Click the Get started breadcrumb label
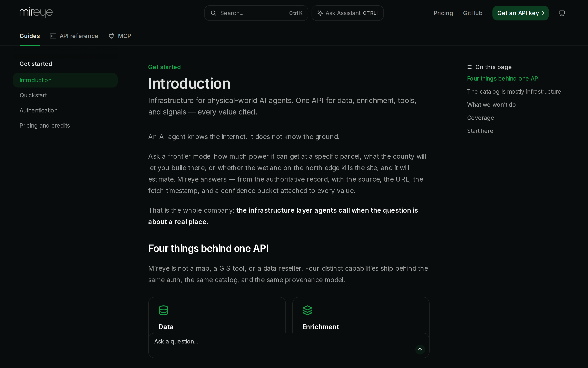Screen dimensions: 588x368 click(165, 67)
